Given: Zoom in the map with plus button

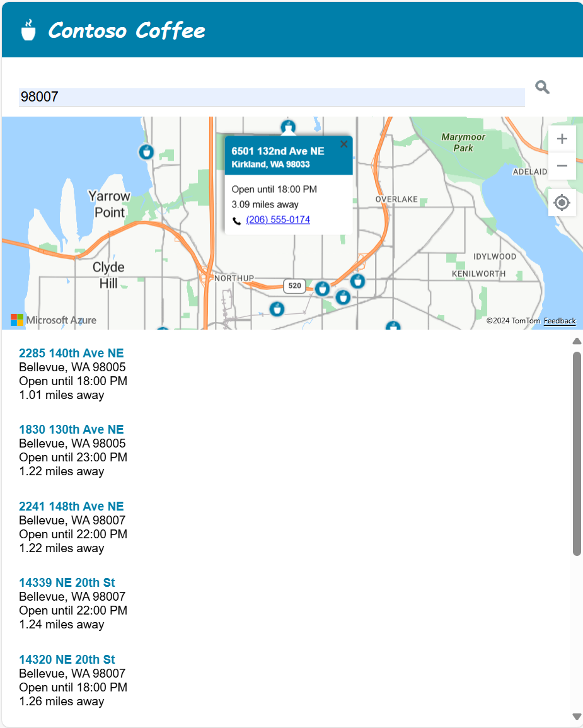Looking at the screenshot, I should [x=562, y=139].
